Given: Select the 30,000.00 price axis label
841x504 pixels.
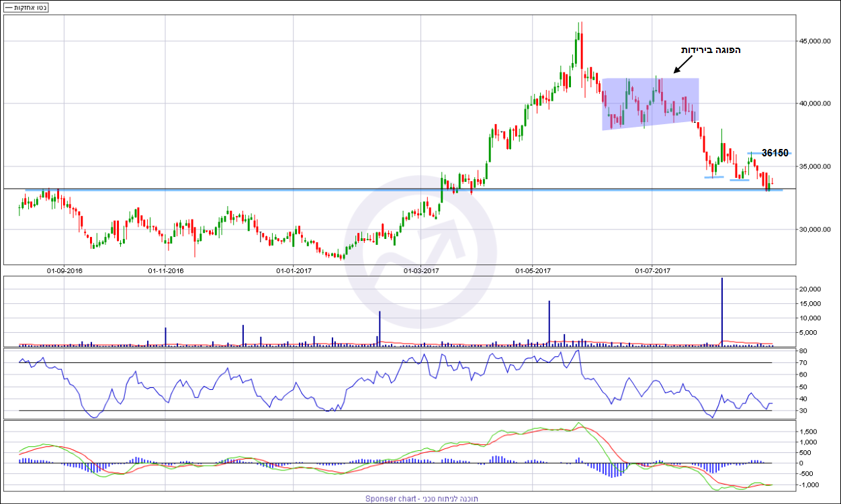Looking at the screenshot, I should point(816,230).
